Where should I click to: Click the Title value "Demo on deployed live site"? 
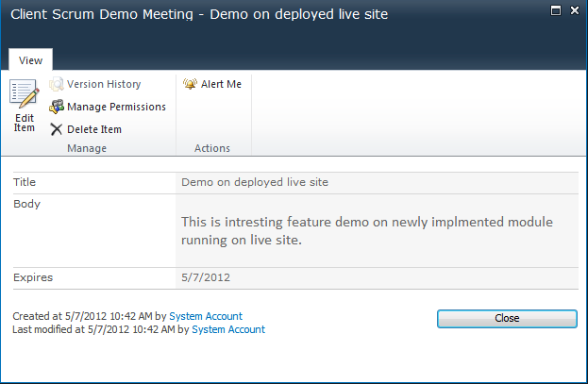tap(254, 182)
